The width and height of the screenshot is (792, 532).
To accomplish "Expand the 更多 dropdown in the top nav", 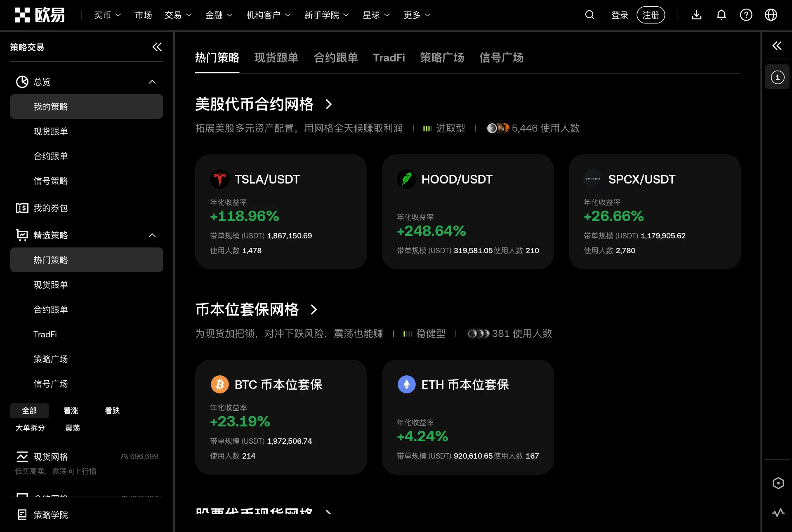I will click(x=417, y=15).
